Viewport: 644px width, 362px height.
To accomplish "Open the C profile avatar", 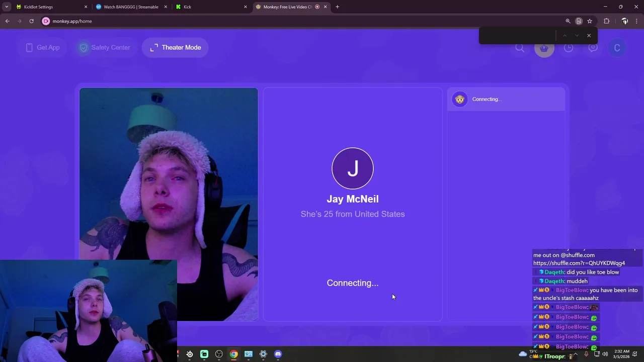I will 617,48.
